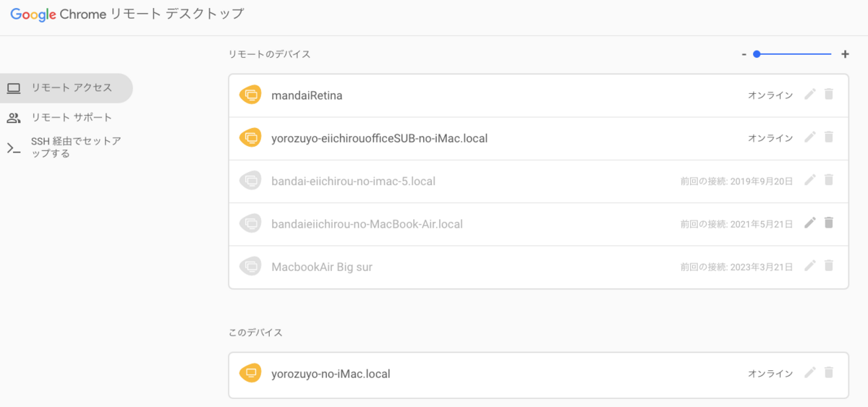The width and height of the screenshot is (868, 407).
Task: Click pencil icon for bandaieiichirou-no-MacBook-Air.local
Action: 810,223
